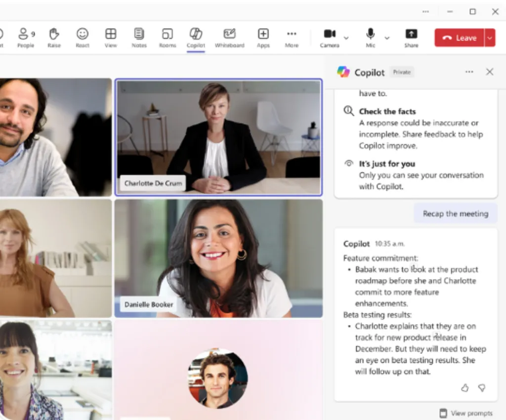Open the People participants list
This screenshot has width=506, height=420.
(26, 38)
